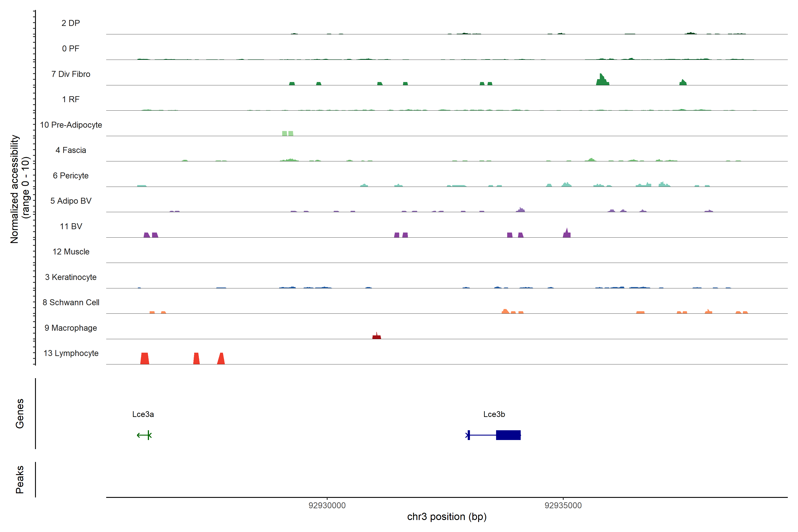Click the Lce3b gene exon block
This screenshot has height=532, width=798.
[508, 435]
